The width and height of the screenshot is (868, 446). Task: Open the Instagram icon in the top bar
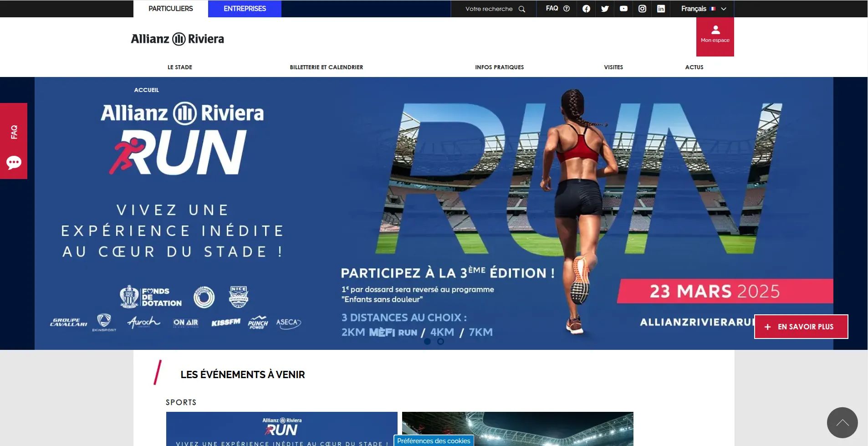click(642, 9)
